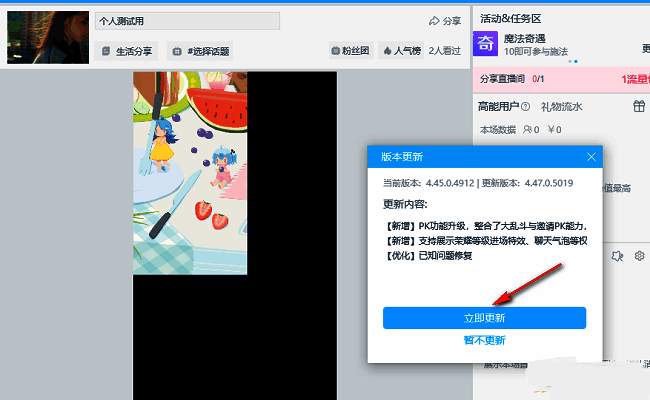The height and width of the screenshot is (400, 650).
Task: Open the 人气榜 popularity ranking
Action: coord(401,51)
